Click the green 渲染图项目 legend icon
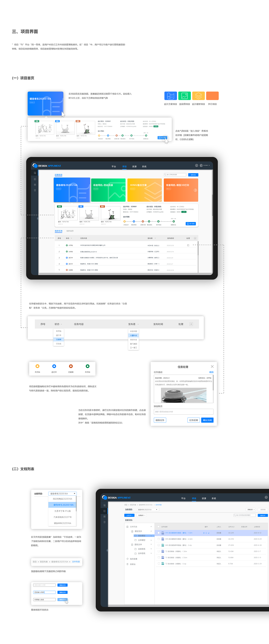The width and height of the screenshot is (269, 644). pyautogui.click(x=185, y=96)
